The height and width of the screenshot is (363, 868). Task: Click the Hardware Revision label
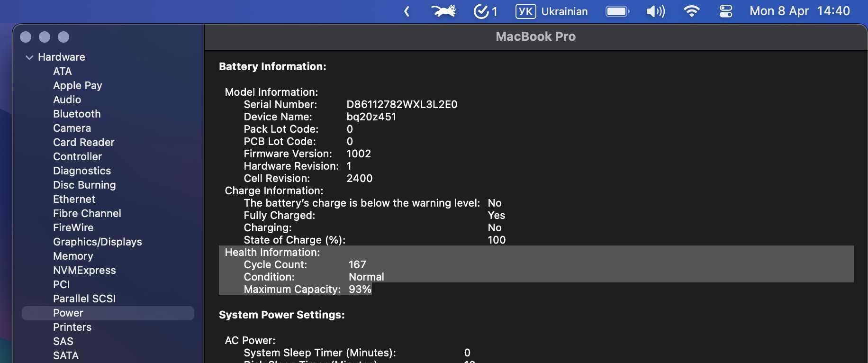(291, 166)
